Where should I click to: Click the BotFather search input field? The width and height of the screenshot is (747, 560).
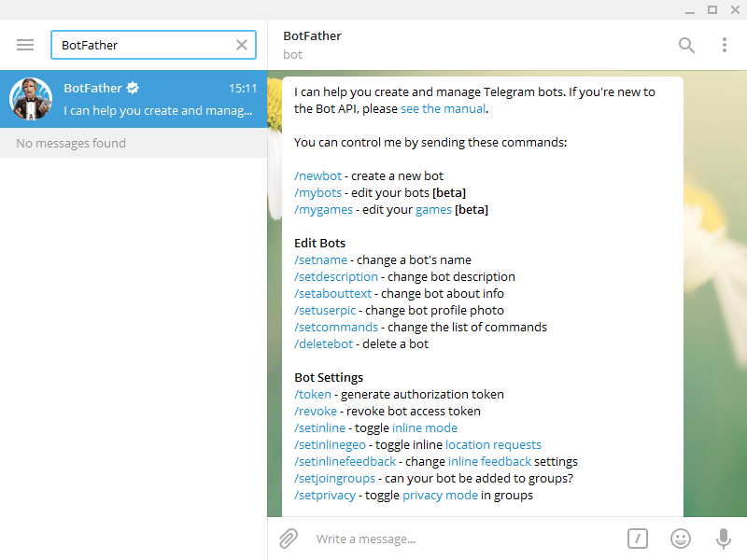tap(153, 45)
